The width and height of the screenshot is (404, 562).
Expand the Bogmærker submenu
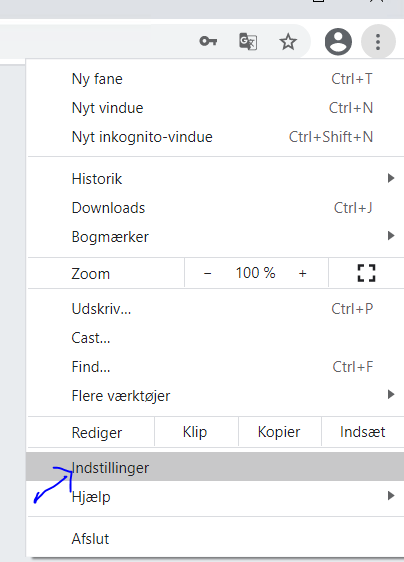(216, 237)
